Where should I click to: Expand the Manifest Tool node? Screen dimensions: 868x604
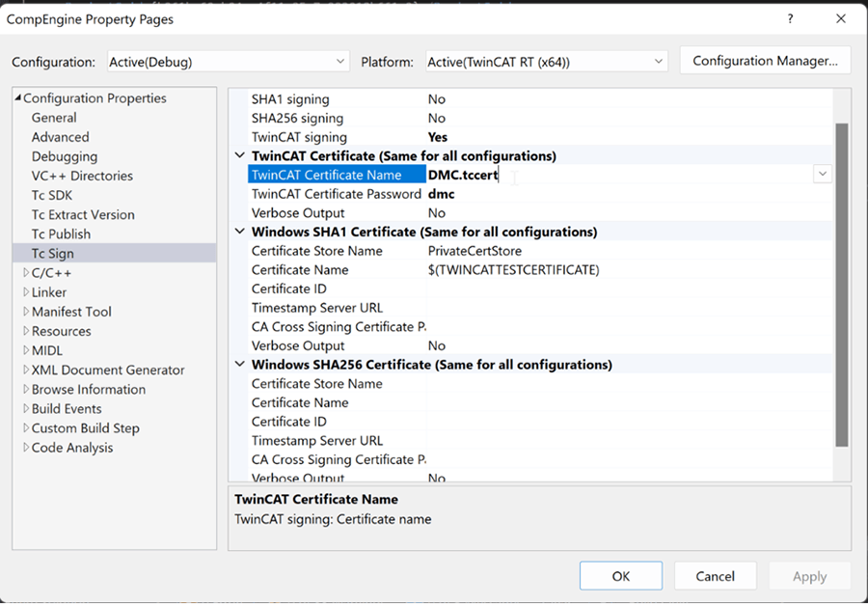tap(25, 311)
